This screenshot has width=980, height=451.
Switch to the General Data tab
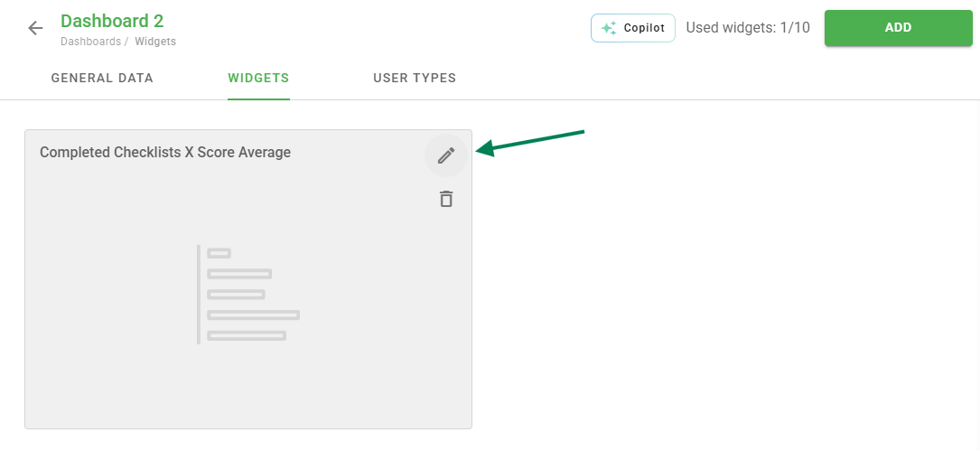(102, 79)
